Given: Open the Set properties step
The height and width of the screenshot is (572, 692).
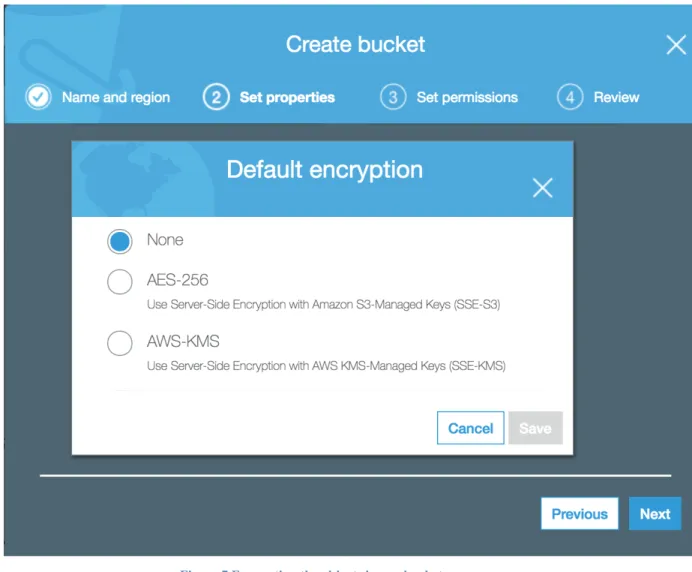Looking at the screenshot, I should [x=287, y=97].
